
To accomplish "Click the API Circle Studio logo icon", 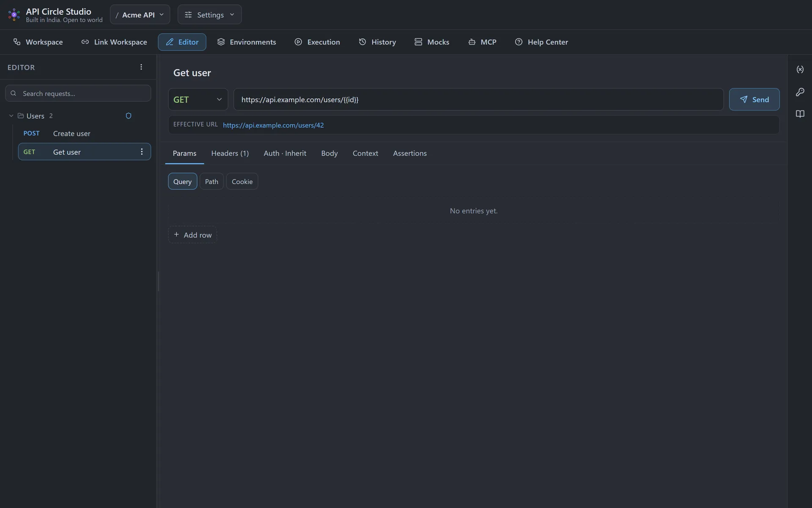I will [x=14, y=15].
